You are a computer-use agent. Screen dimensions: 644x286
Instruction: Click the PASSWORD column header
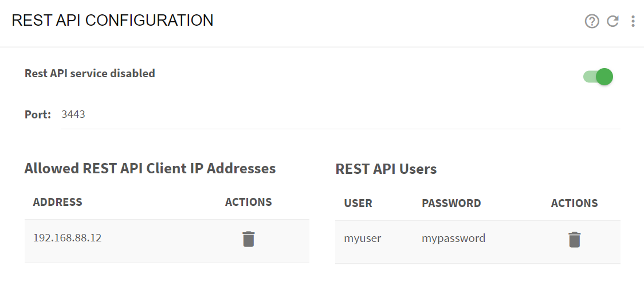point(451,203)
